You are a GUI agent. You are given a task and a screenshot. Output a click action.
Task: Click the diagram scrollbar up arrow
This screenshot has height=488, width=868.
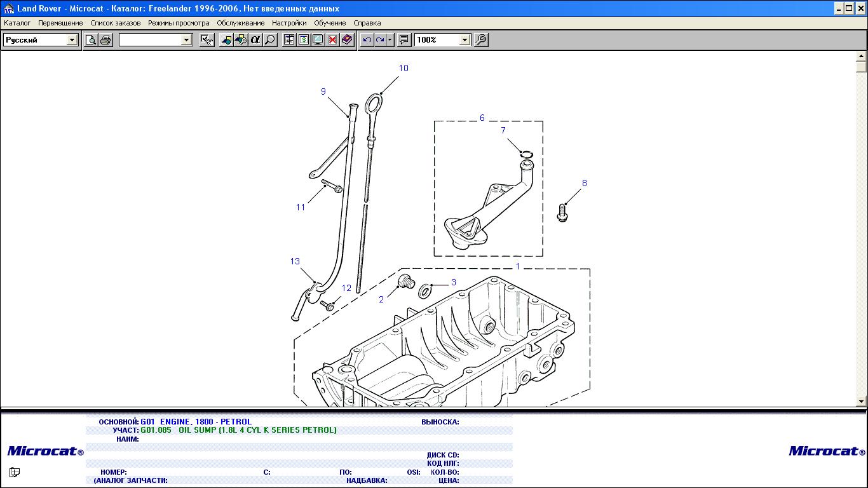point(862,57)
